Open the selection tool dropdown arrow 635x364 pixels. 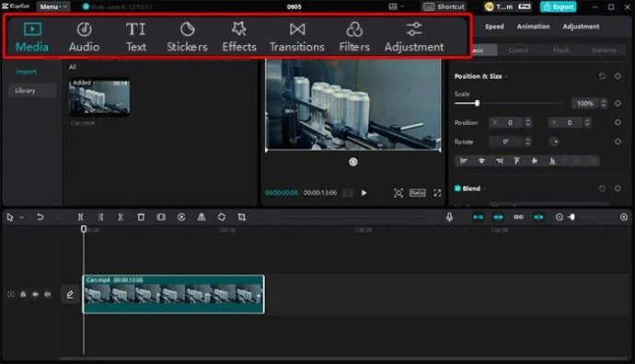(x=21, y=218)
